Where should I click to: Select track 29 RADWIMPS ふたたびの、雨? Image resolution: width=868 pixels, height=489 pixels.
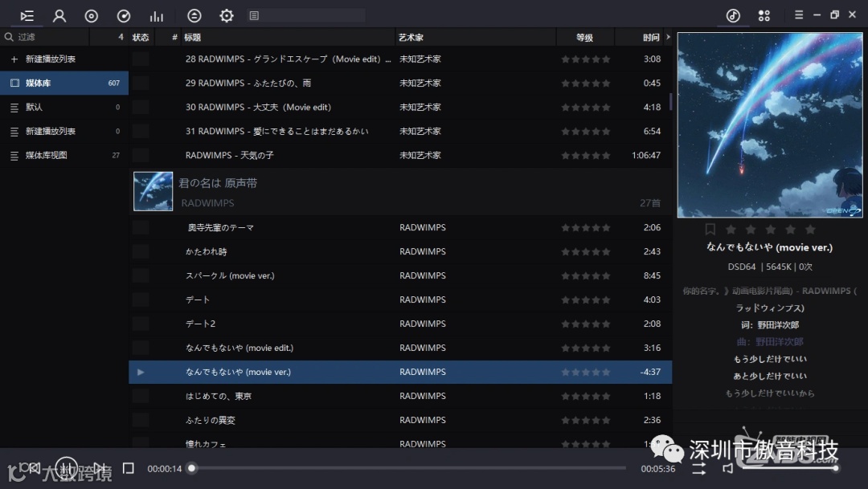[401, 83]
